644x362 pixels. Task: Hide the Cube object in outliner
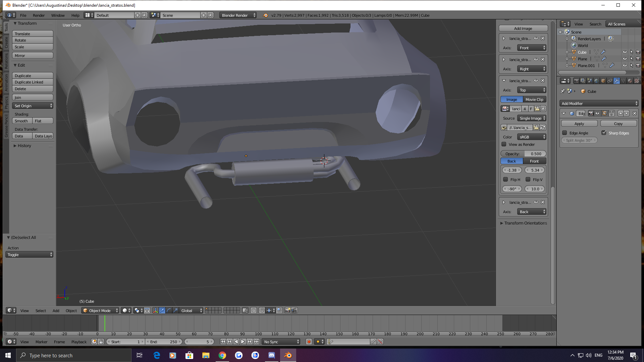tap(625, 52)
